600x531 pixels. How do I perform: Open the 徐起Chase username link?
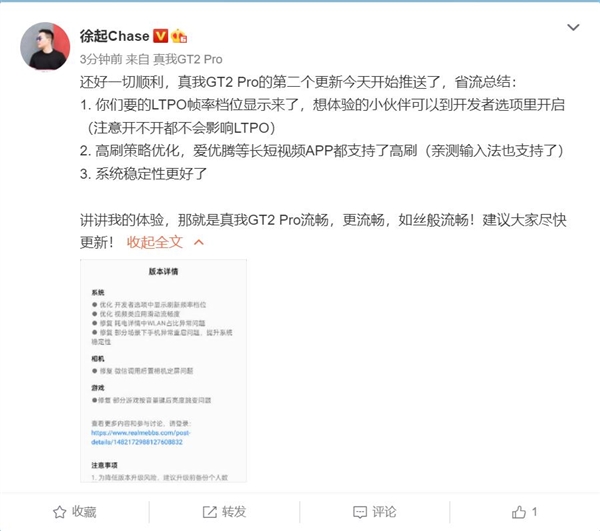pos(114,36)
